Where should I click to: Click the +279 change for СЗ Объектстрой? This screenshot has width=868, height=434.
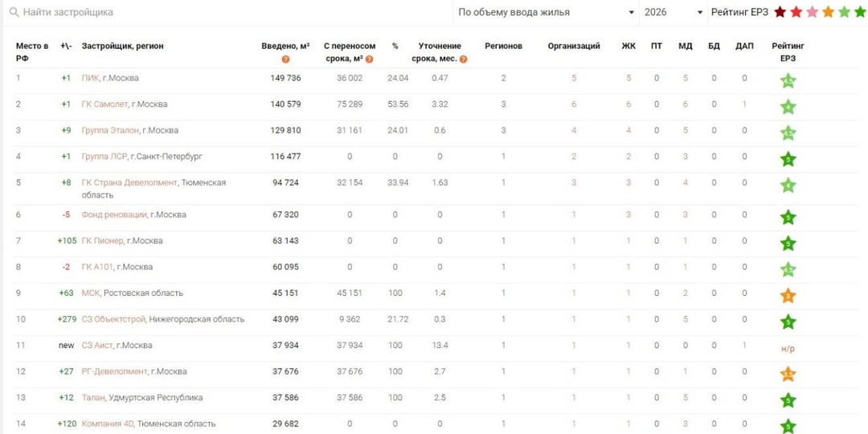pyautogui.click(x=67, y=319)
